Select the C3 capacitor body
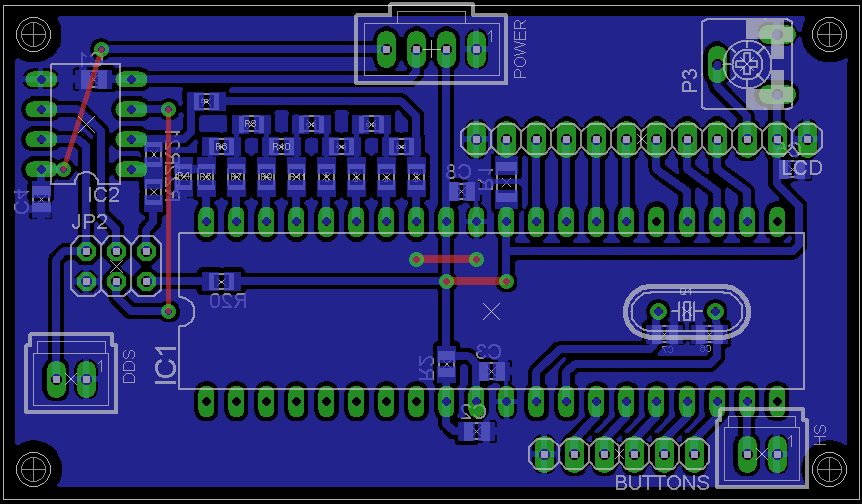Viewport: 862px width, 504px height. click(x=491, y=372)
